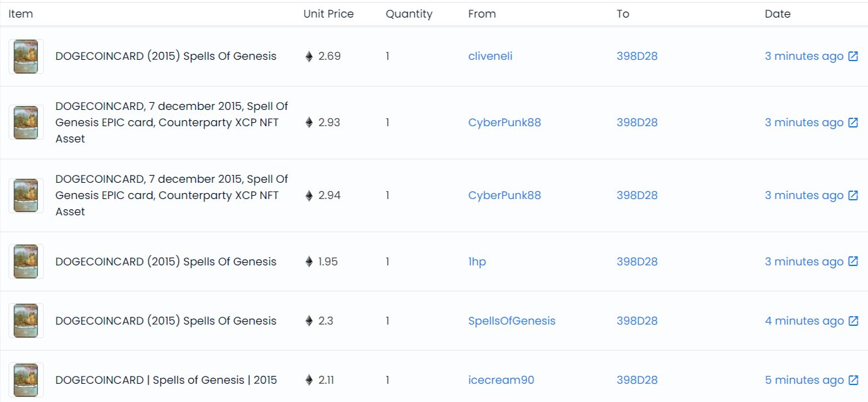868x402 pixels.
Task: Open external link icon for cliveneli sale
Action: (x=852, y=57)
